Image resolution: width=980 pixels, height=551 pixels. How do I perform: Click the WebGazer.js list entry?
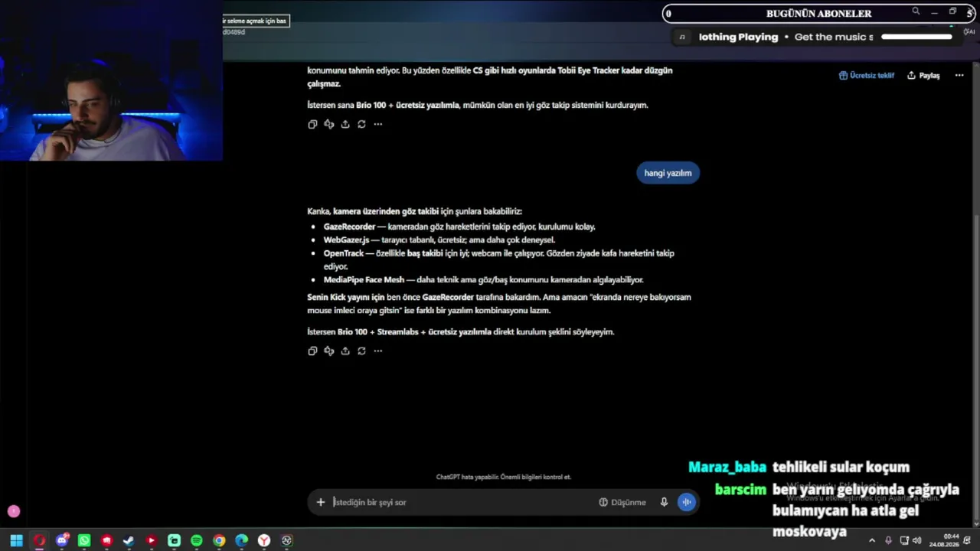tap(439, 240)
